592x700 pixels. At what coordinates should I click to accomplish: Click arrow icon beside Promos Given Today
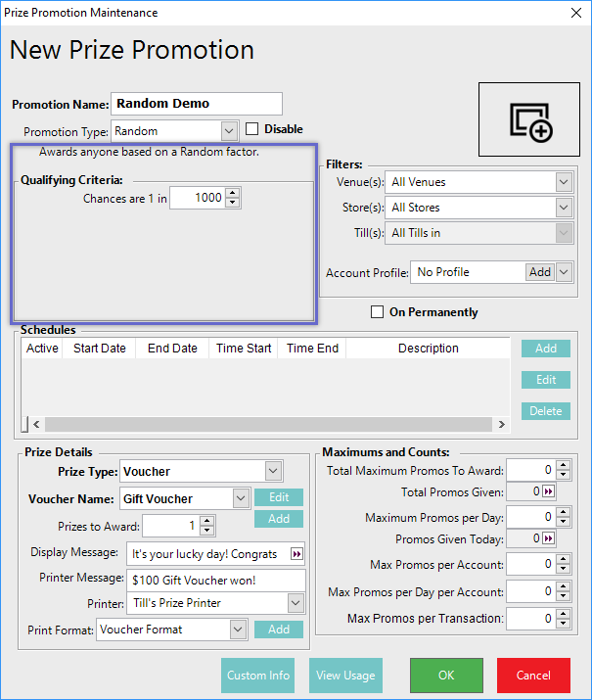tap(549, 539)
